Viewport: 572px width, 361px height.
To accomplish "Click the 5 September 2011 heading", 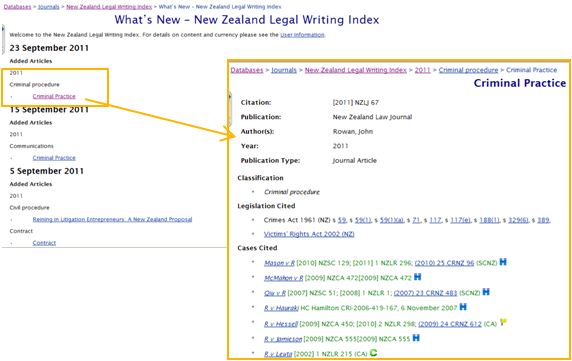I will [47, 171].
